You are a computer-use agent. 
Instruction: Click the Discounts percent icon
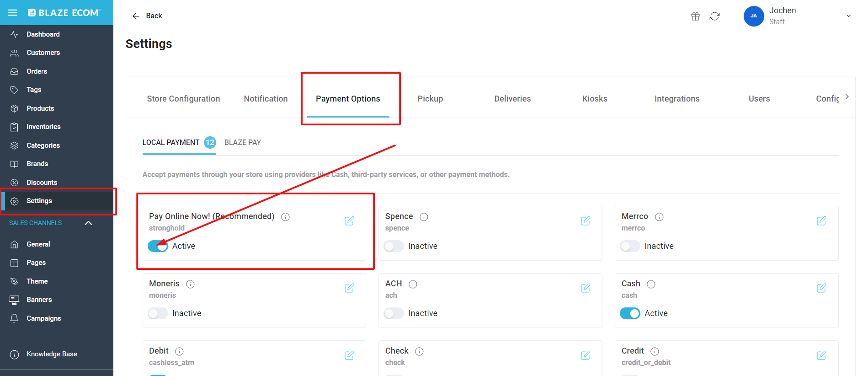[14, 182]
